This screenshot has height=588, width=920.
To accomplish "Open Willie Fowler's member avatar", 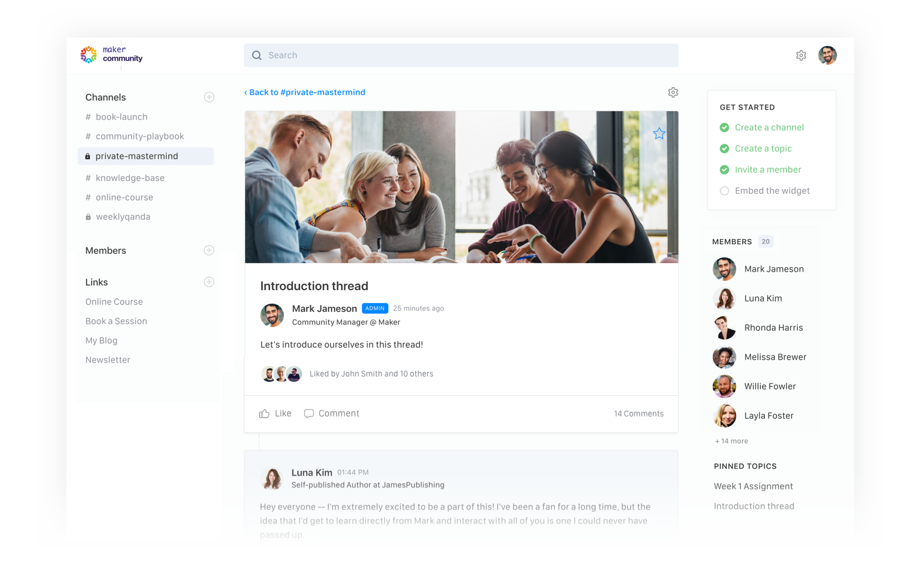I will point(724,387).
